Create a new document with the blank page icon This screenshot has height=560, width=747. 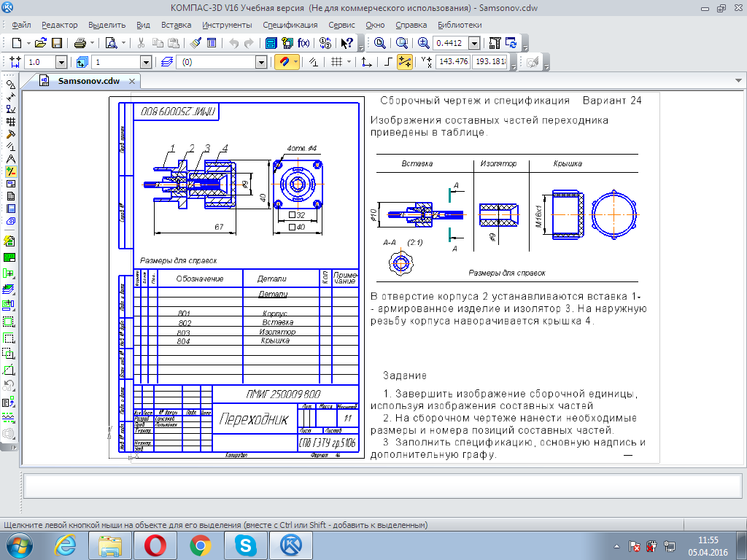(17, 43)
